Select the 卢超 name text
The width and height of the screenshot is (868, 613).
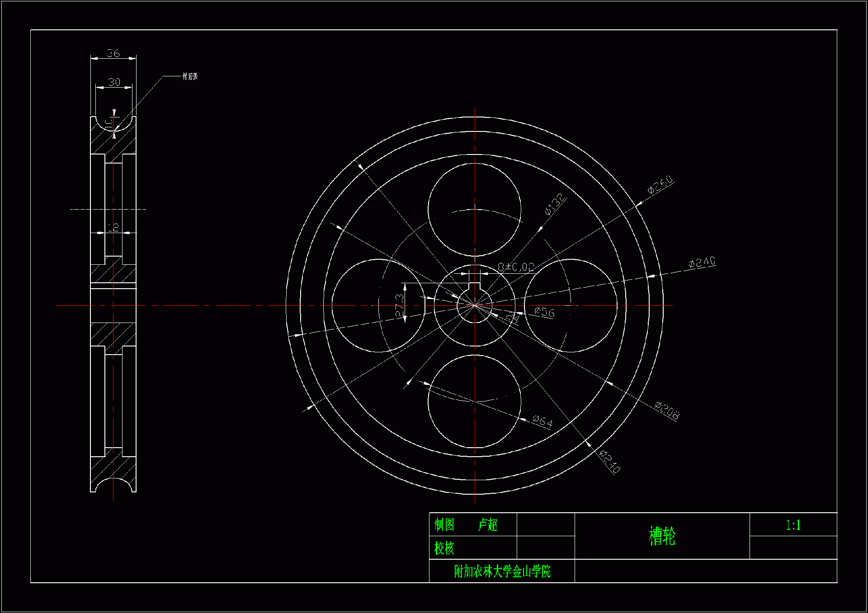coord(487,524)
